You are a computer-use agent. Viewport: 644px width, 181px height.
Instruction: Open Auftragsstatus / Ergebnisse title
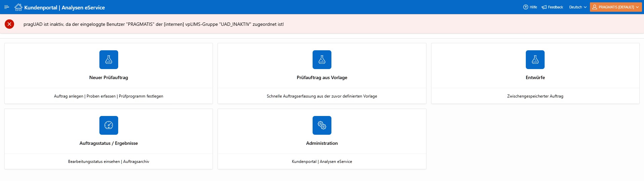click(x=109, y=143)
